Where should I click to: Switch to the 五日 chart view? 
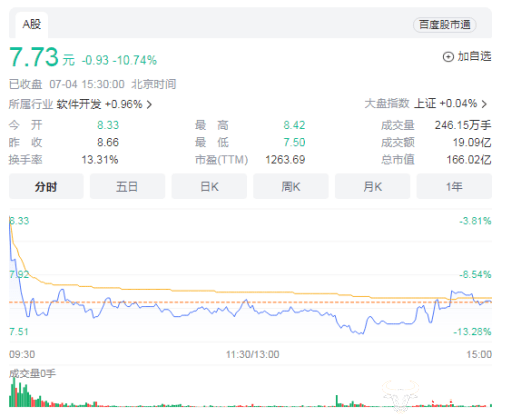pyautogui.click(x=127, y=186)
